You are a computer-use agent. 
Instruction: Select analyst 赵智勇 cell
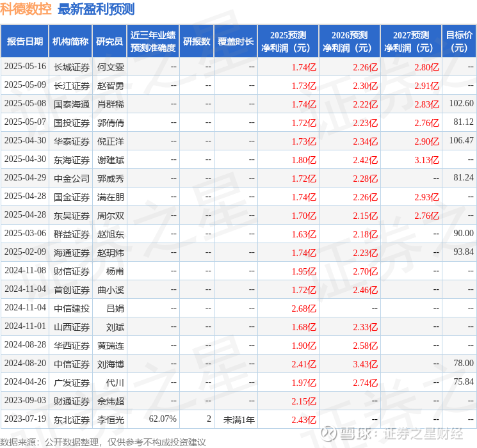(110, 86)
